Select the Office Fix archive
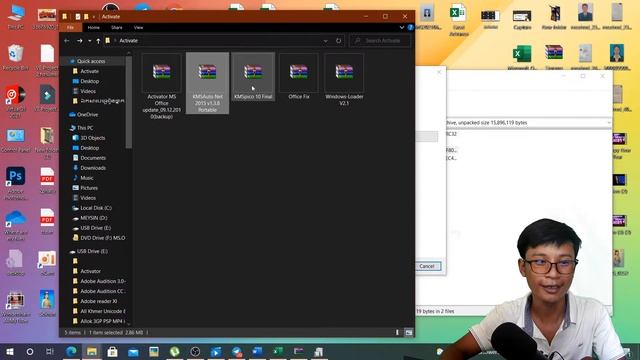 (x=299, y=77)
